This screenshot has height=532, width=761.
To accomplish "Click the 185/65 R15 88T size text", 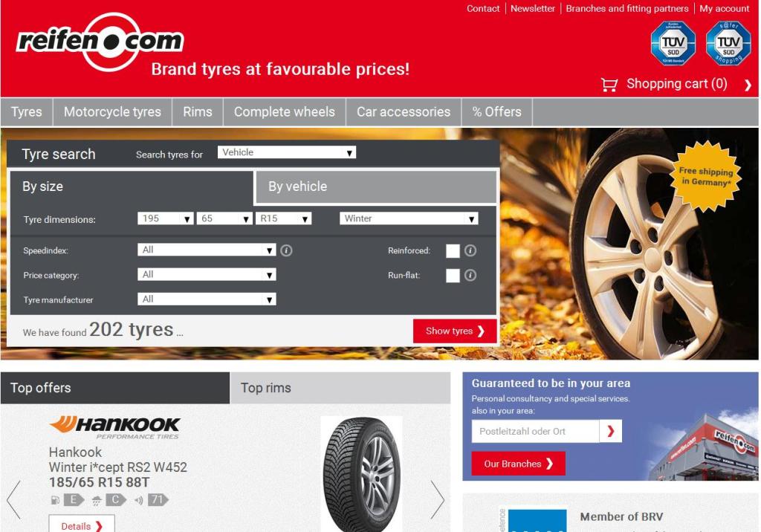I will pos(100,482).
